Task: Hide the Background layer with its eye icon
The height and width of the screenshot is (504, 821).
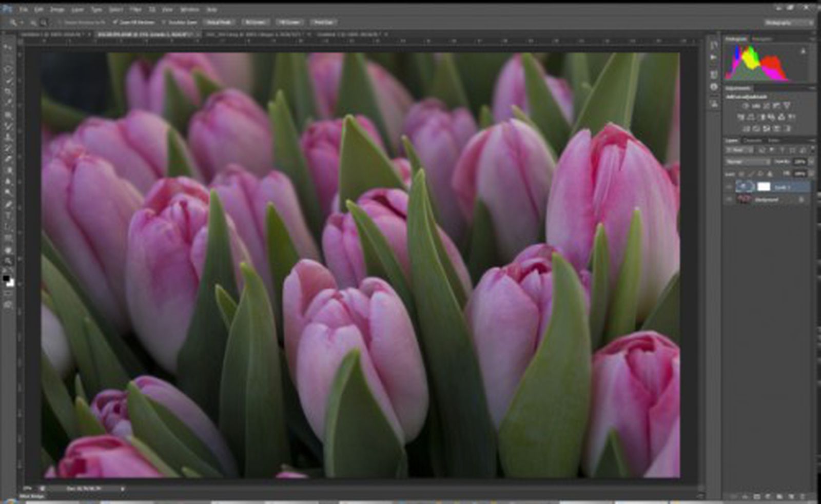Action: coord(729,200)
